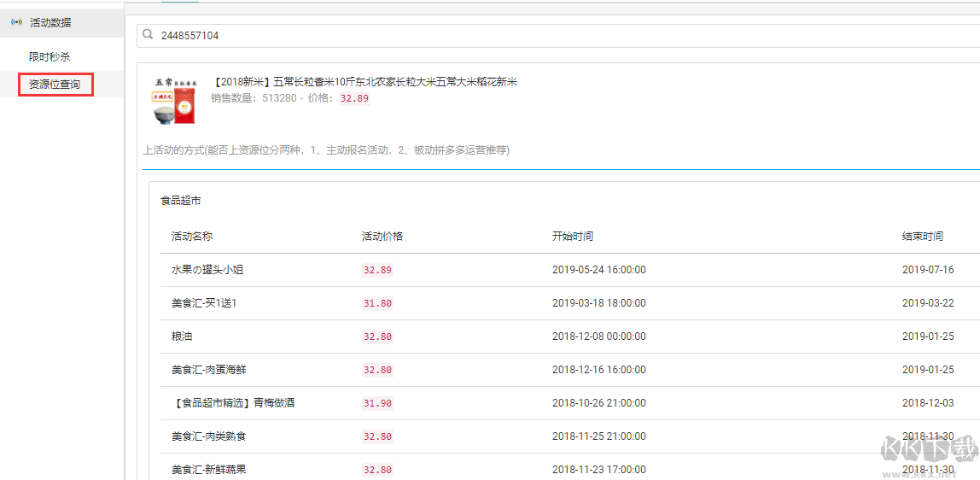
Task: Click the 食品超市 section heading
Action: (181, 201)
